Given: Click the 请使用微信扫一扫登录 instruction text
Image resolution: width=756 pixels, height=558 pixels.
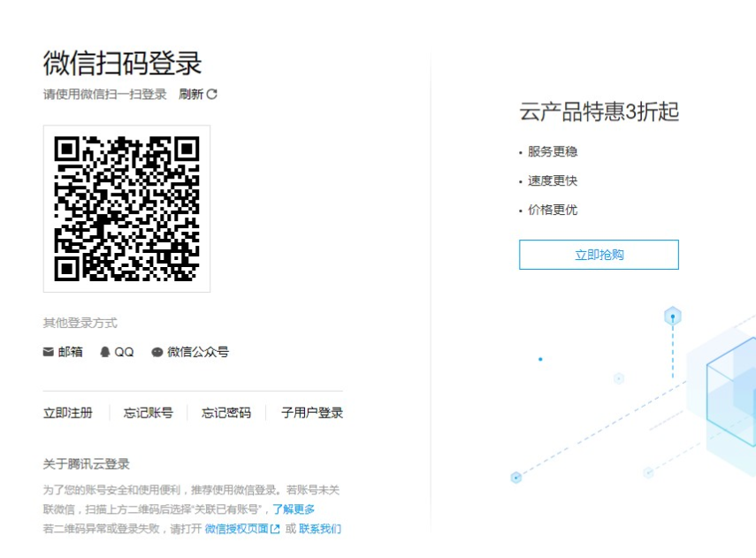Looking at the screenshot, I should (104, 94).
